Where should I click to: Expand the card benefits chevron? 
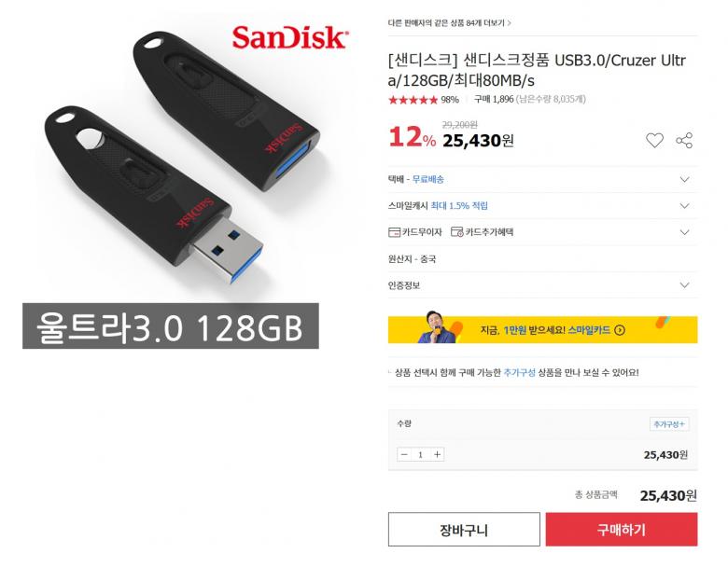[x=684, y=232]
